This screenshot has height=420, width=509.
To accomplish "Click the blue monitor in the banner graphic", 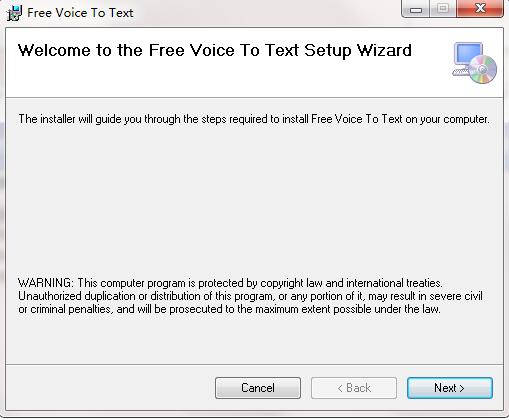I will 468,54.
